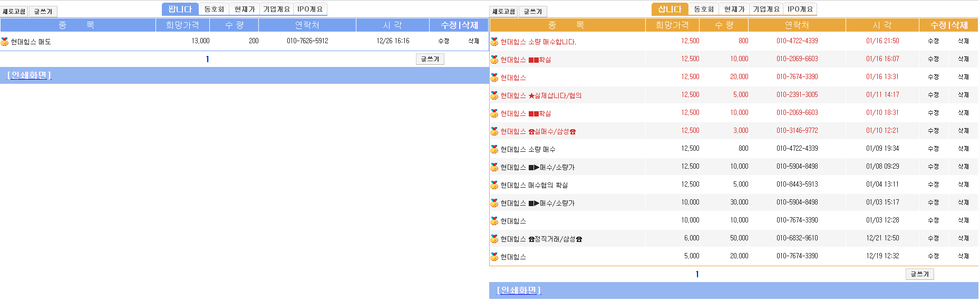Switch to the orange 삽니다 tab
Screen dimensions: 980x301
(670, 9)
